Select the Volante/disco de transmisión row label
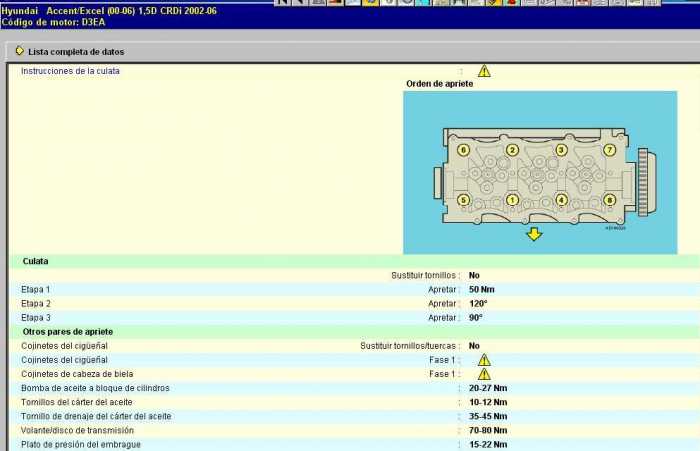700x451 pixels. pyautogui.click(x=77, y=430)
